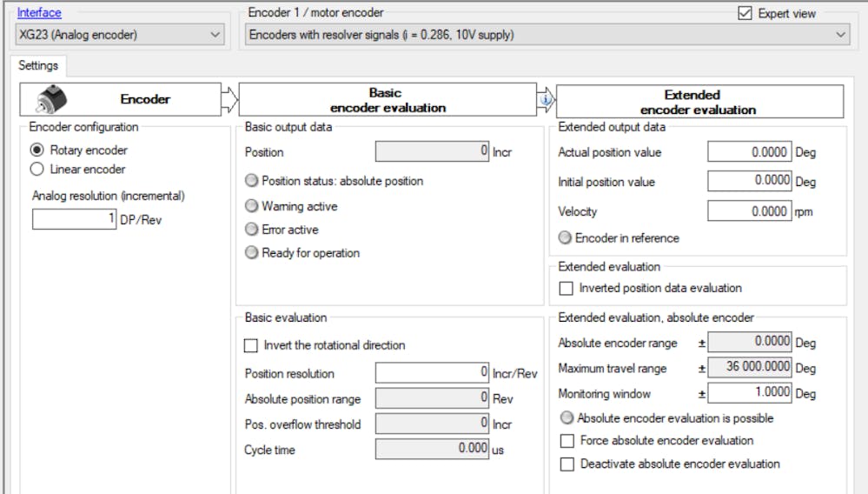Expand the Encoders with resolver signals dropdown
The width and height of the screenshot is (868, 494).
(x=546, y=35)
